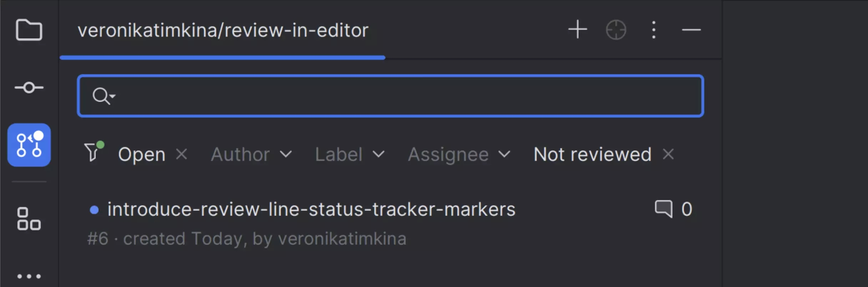Clear the Not reviewed filter
This screenshot has width=868, height=287.
coord(668,154)
